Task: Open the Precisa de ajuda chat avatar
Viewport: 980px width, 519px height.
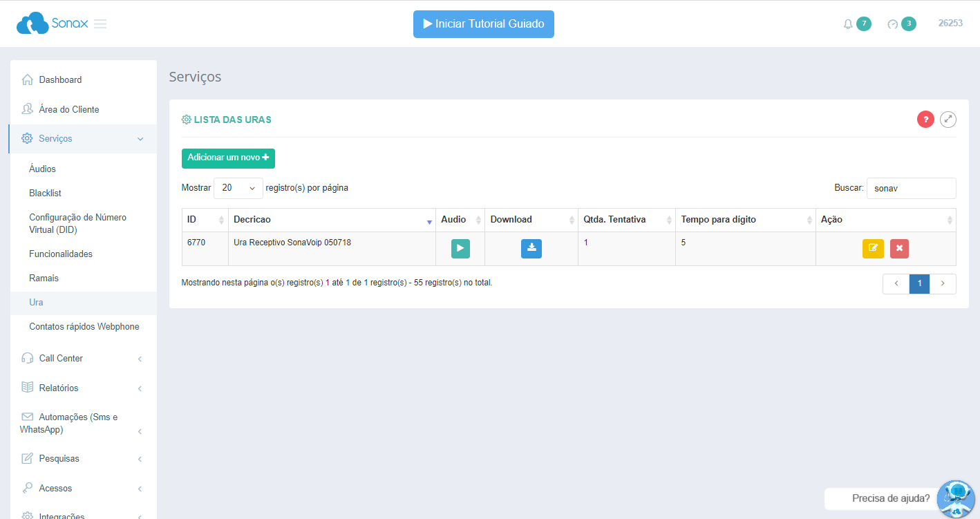Action: point(955,498)
